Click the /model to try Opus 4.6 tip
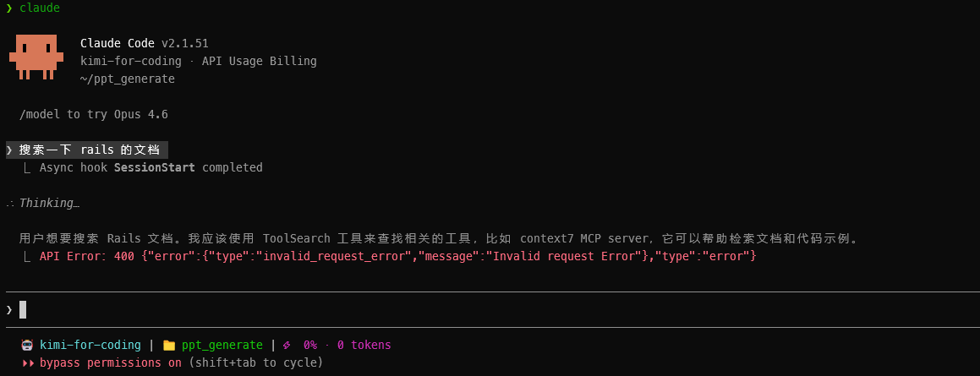 (x=94, y=114)
